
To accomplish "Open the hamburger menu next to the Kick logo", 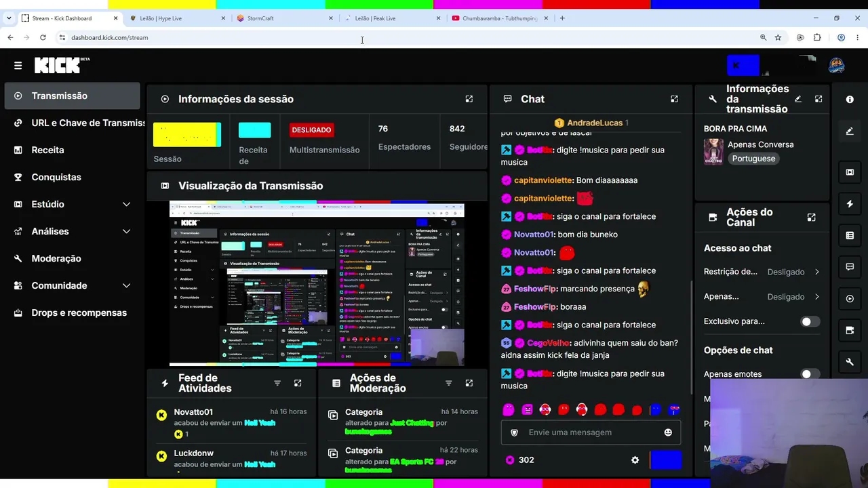I will coord(18,66).
